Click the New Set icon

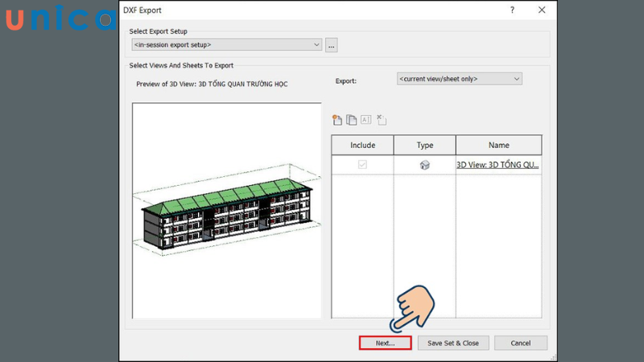336,120
